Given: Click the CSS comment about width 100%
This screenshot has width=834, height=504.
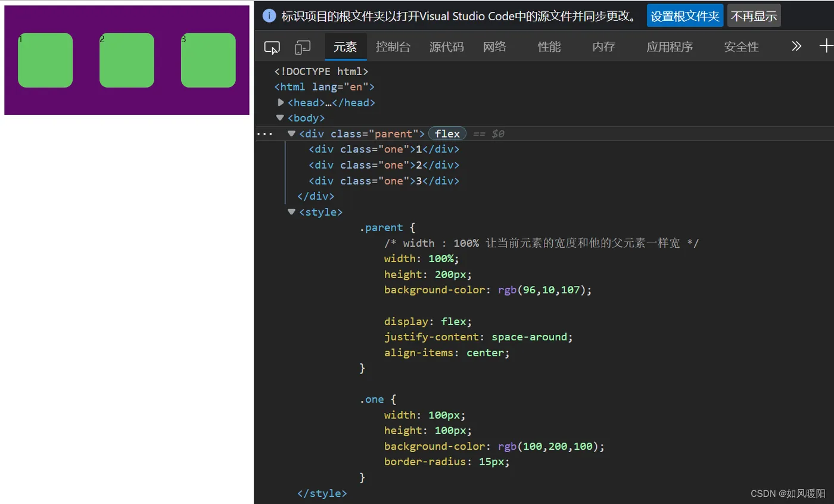Looking at the screenshot, I should click(542, 243).
